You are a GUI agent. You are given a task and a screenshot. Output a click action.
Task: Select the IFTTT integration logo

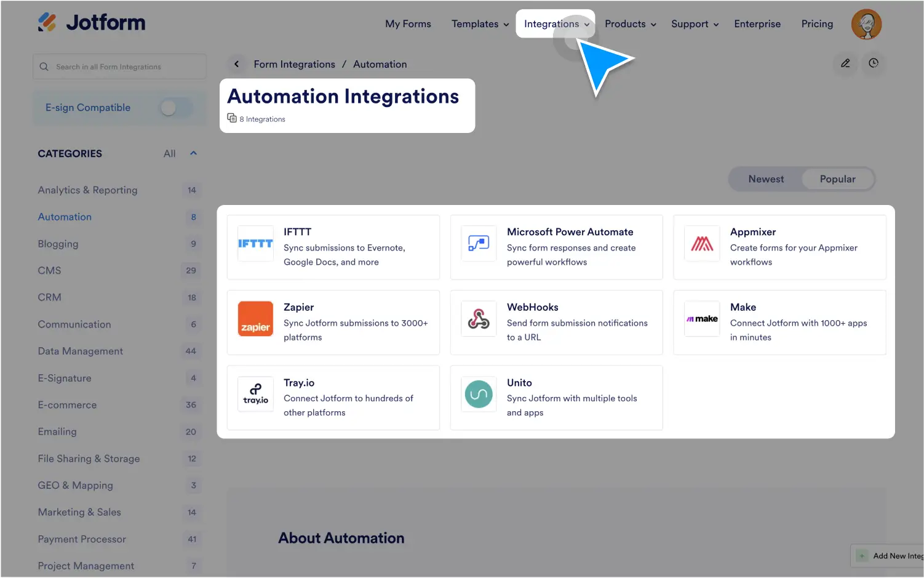click(255, 243)
